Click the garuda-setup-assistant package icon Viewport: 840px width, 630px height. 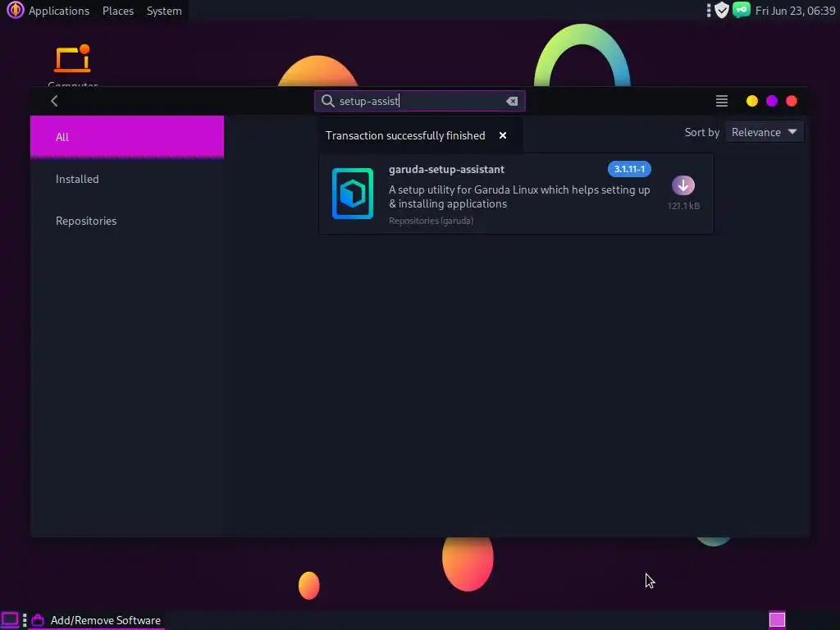(x=353, y=194)
